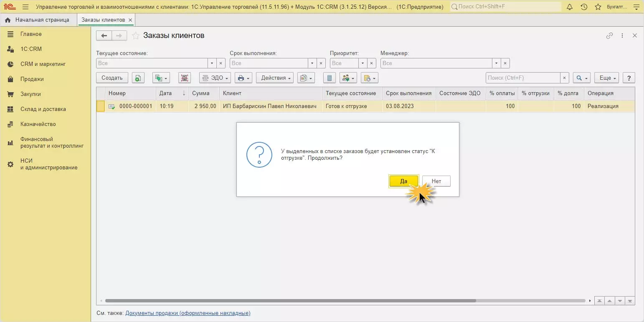Viewport: 644px width, 322px height.
Task: Click client ИП Барбарискин Павел Николаевич
Action: tap(270, 106)
